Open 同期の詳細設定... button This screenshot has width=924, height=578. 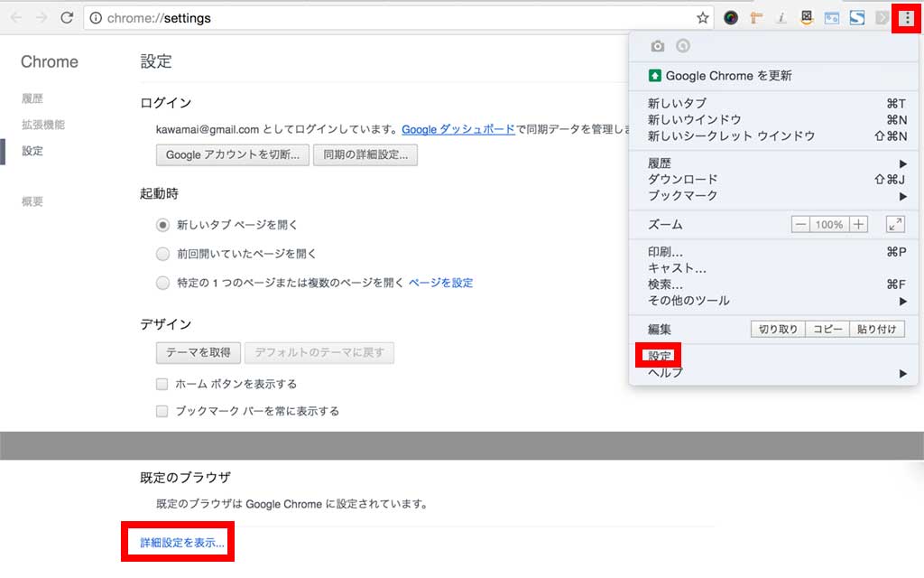(x=365, y=154)
